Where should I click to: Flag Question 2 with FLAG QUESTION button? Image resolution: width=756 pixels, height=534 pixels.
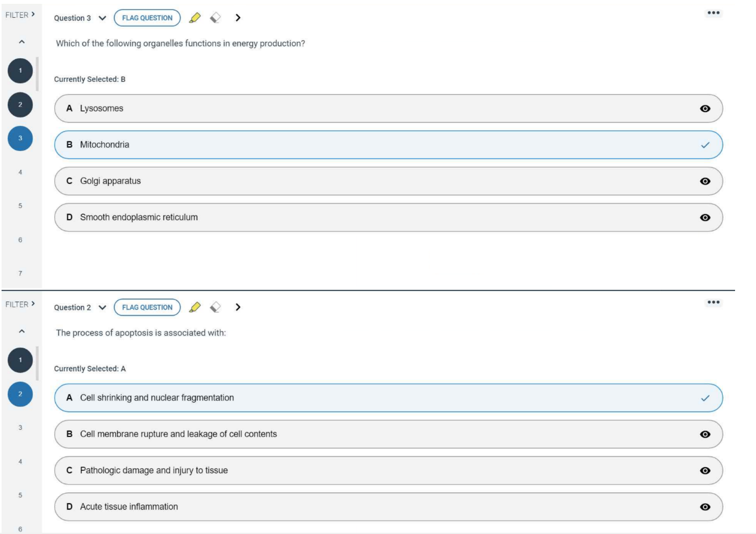point(147,307)
